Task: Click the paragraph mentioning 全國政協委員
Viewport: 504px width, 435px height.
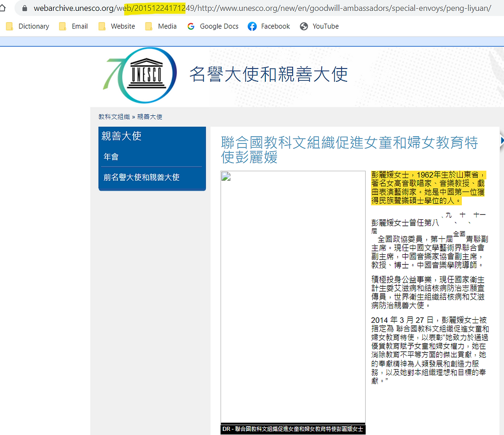Action: click(430, 241)
